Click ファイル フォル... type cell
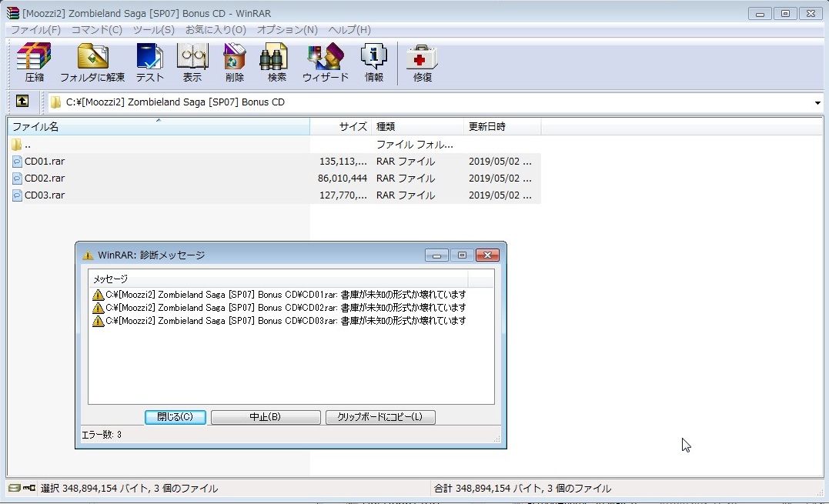 tap(414, 144)
